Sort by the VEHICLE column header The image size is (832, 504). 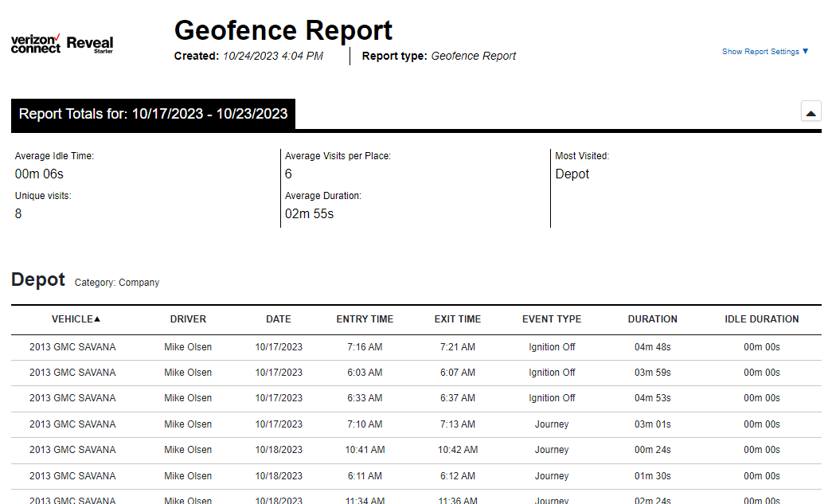pyautogui.click(x=76, y=319)
